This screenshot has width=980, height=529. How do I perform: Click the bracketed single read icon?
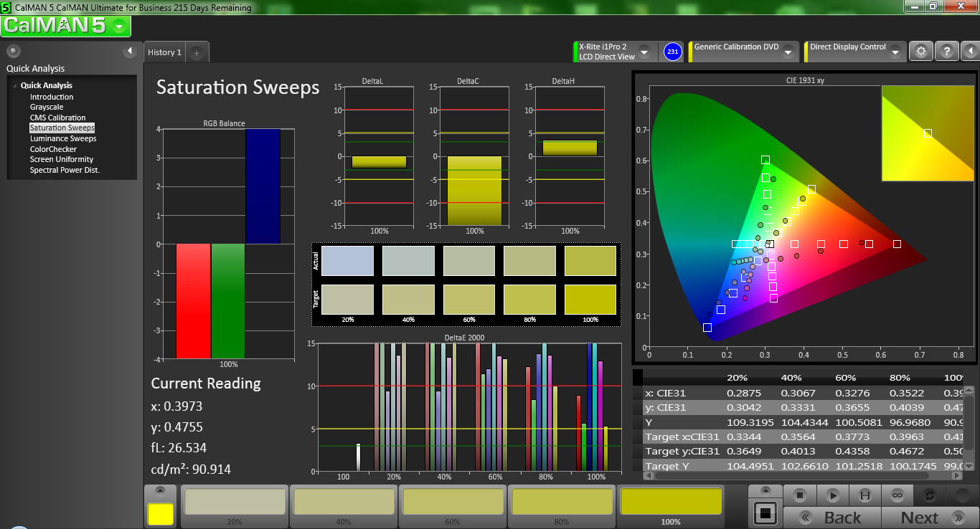point(864,495)
